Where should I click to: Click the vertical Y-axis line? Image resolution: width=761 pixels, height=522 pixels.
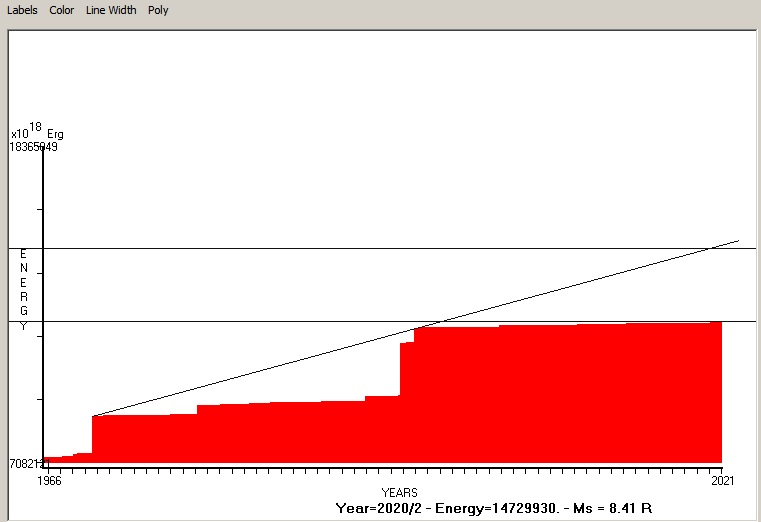(43, 300)
